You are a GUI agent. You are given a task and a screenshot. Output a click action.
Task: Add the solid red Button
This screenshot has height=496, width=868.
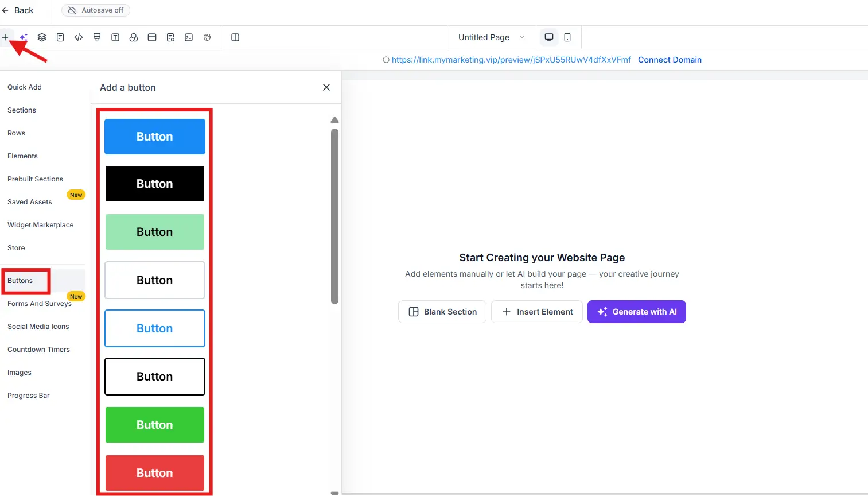pos(155,473)
